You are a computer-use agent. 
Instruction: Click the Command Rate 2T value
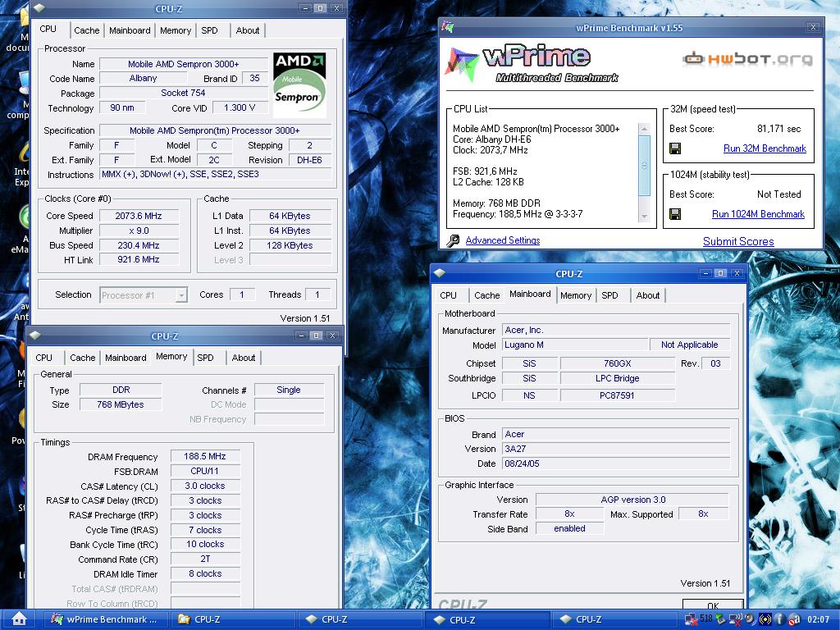point(204,559)
